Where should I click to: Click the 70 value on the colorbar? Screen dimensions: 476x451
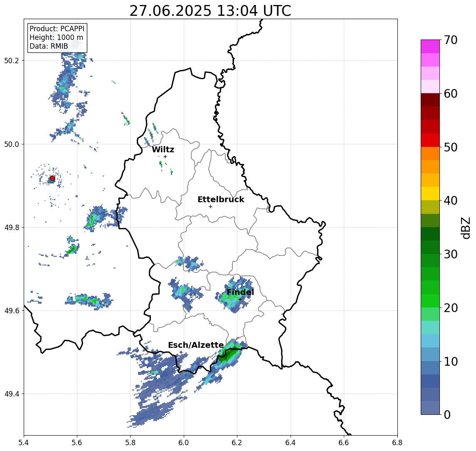click(451, 40)
